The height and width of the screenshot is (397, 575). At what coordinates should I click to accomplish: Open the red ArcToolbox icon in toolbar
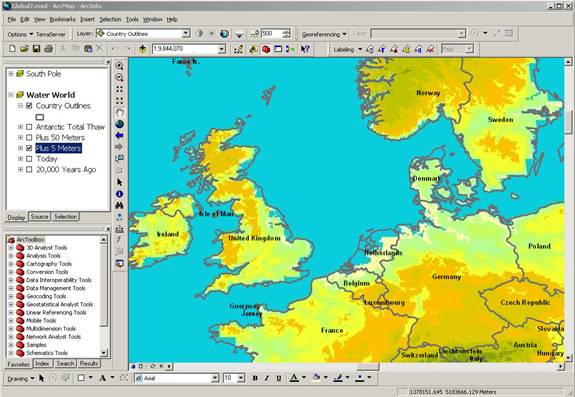point(266,49)
